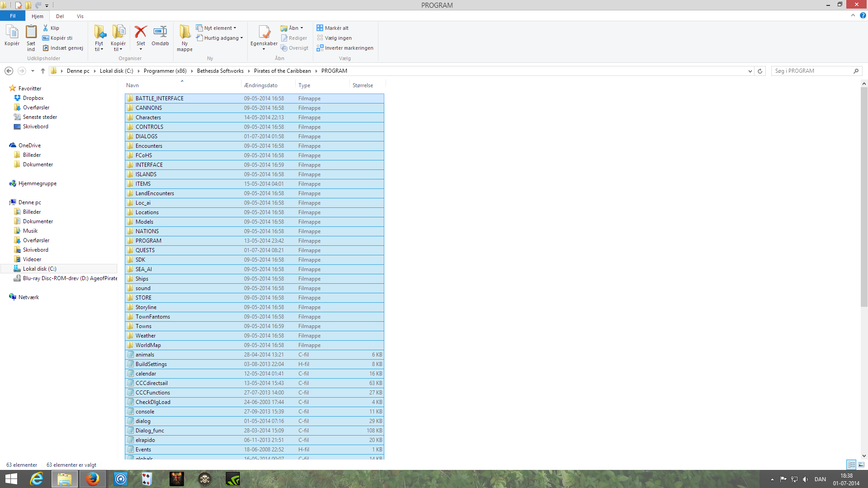The image size is (868, 488).
Task: Open the Windows Start button
Action: 11,479
